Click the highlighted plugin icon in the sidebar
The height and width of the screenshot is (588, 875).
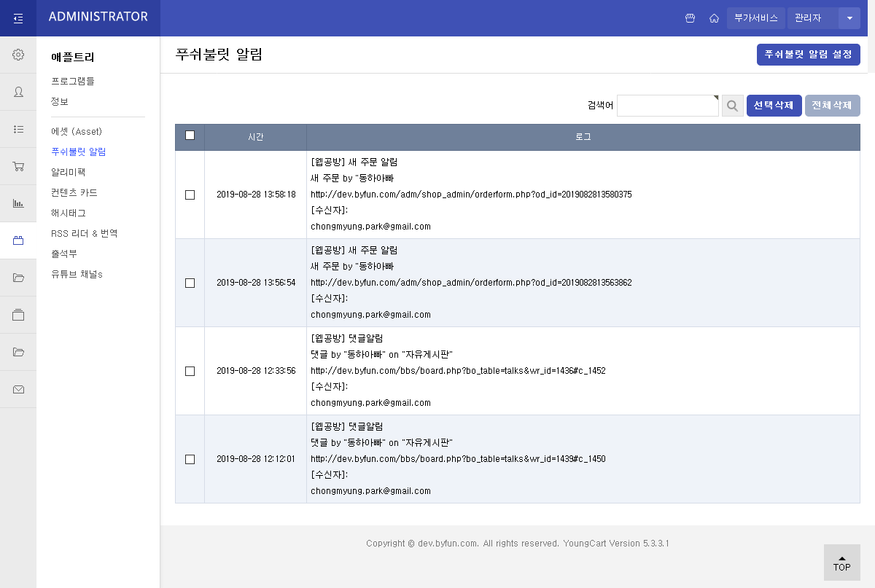point(18,240)
